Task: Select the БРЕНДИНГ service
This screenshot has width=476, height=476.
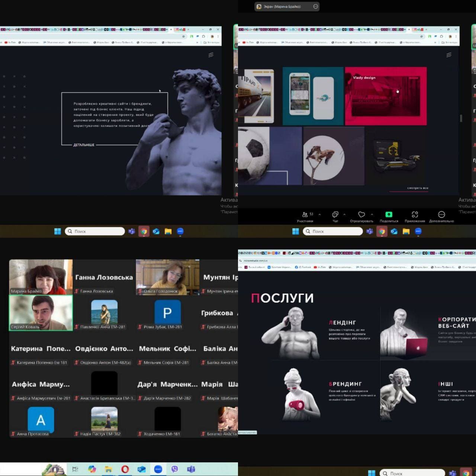Action: pyautogui.click(x=324, y=394)
